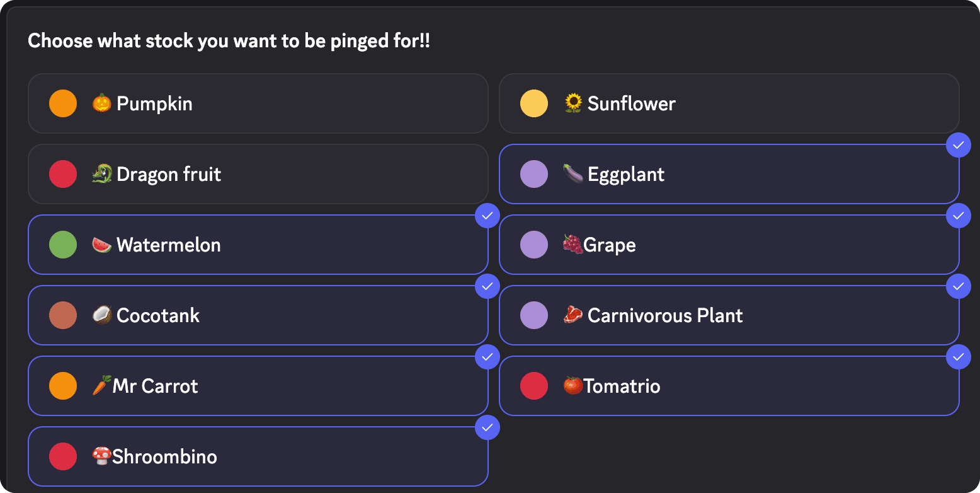Click the purple Carnivorous Plant color circle
Screen dimensions: 980x493
pyautogui.click(x=534, y=315)
